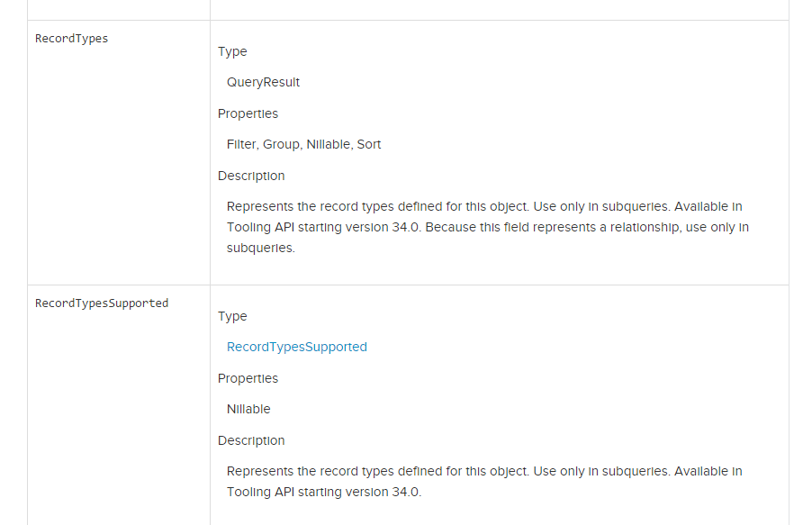Click the QueryResult type value
The height and width of the screenshot is (525, 812).
point(263,82)
